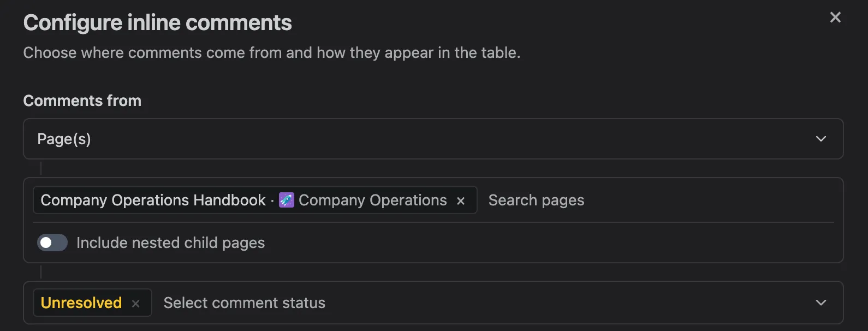868x331 pixels.
Task: Click empty area right of Search pages
Action: click(x=710, y=200)
